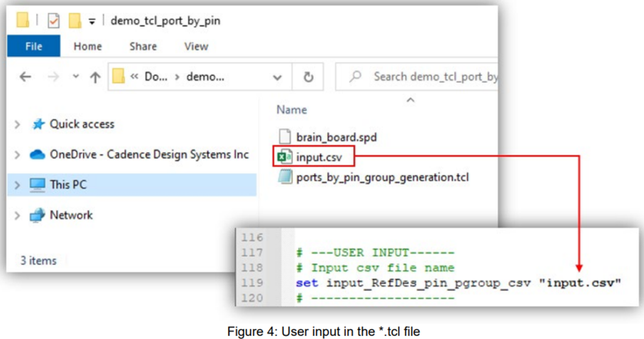The height and width of the screenshot is (339, 644).
Task: Expand the This PC tree node
Action: 17,186
